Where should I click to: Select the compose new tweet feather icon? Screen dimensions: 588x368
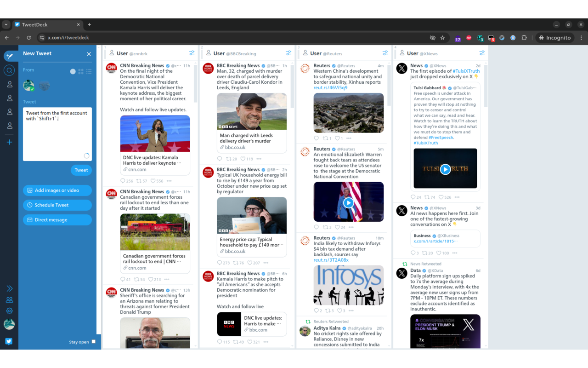point(9,56)
